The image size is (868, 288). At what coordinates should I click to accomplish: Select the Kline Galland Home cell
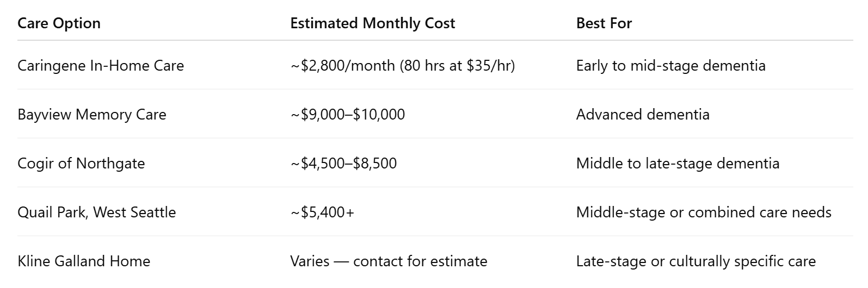pos(84,261)
